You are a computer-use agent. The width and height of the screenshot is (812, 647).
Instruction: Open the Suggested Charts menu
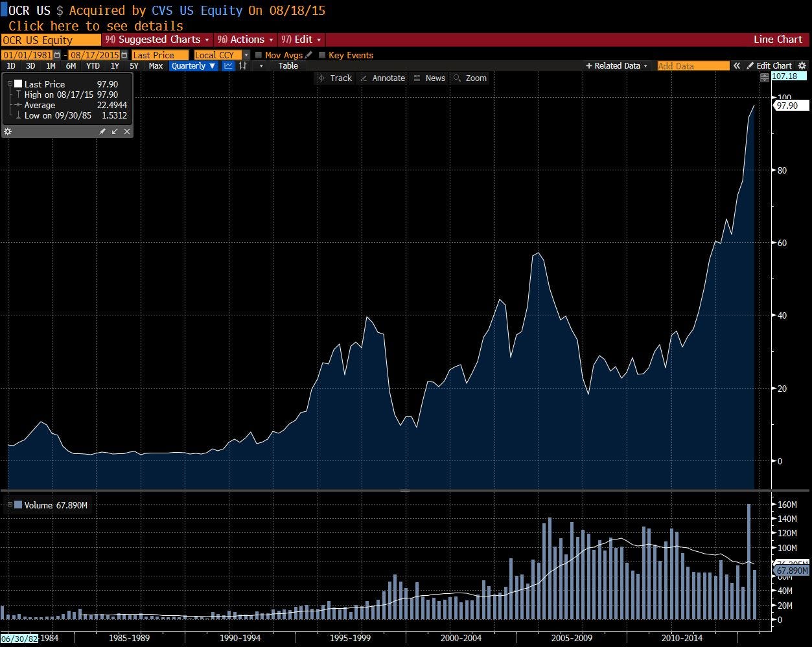point(157,40)
